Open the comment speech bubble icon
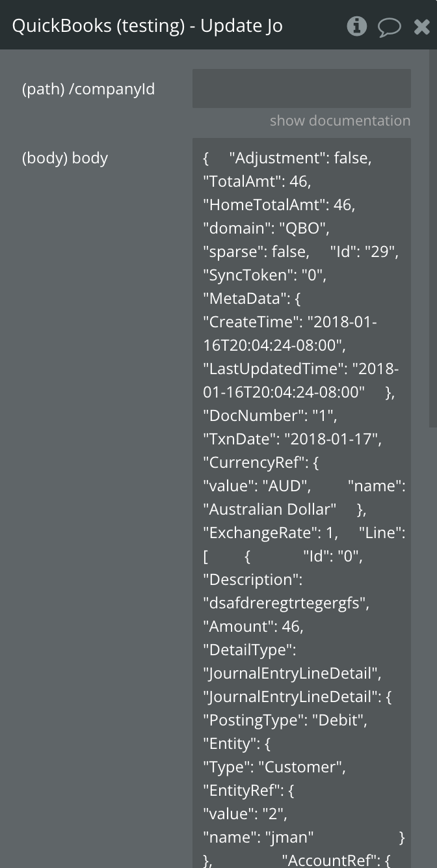This screenshot has width=437, height=868. tap(389, 27)
